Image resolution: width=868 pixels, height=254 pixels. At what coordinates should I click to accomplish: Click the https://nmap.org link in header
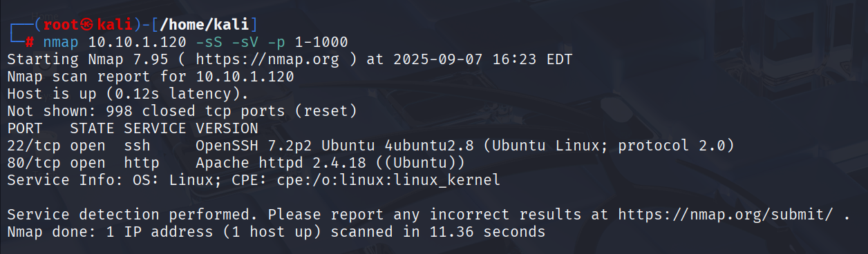pos(267,59)
